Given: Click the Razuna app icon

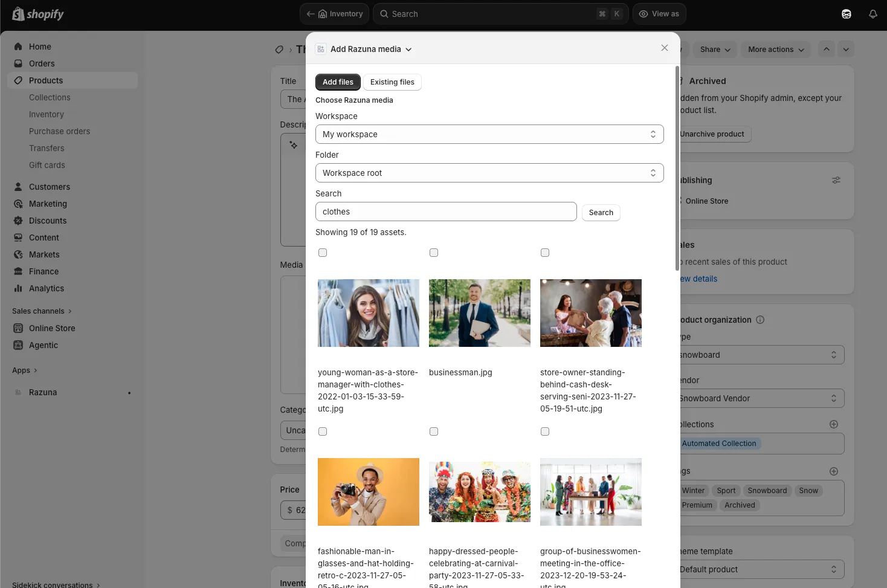Looking at the screenshot, I should [18, 392].
